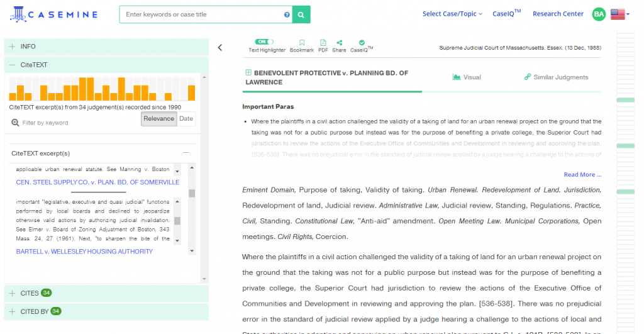
Task: Collapse the left sidebar with the arrow
Action: tap(220, 48)
